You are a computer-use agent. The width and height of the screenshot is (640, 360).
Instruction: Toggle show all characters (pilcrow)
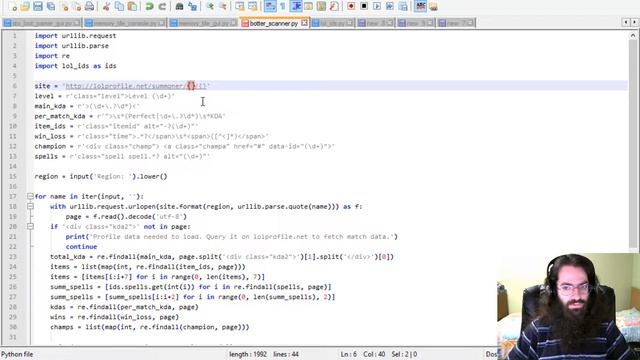(x=282, y=6)
